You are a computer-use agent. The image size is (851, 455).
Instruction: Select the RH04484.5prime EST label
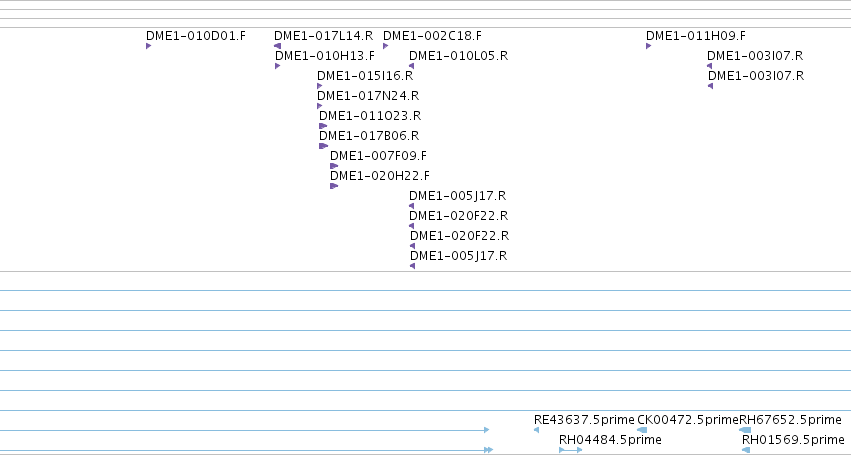(x=610, y=440)
